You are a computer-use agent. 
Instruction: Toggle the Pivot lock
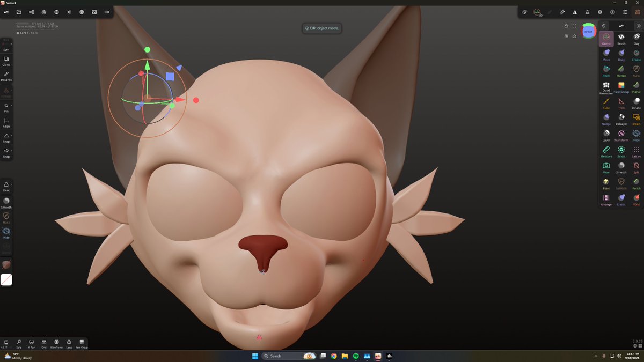click(6, 186)
